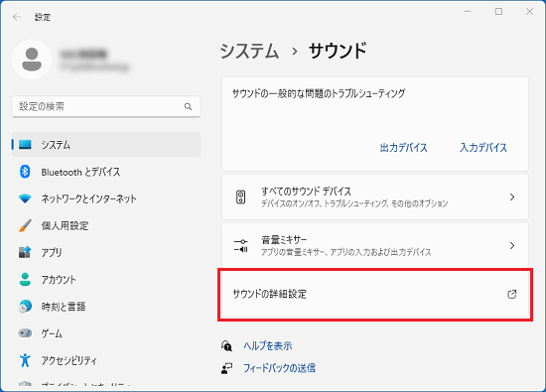546x392 pixels.
Task: Click 出力デバイス troubleshooting link
Action: (x=403, y=148)
